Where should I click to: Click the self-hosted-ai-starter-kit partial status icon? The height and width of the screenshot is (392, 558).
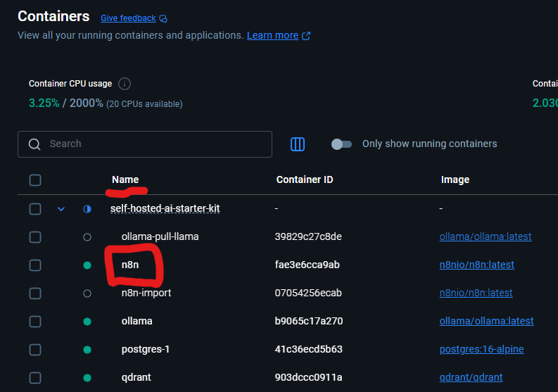tap(87, 208)
